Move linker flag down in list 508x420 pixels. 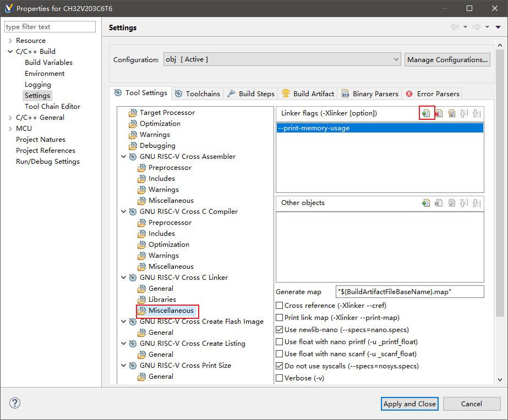(476, 113)
